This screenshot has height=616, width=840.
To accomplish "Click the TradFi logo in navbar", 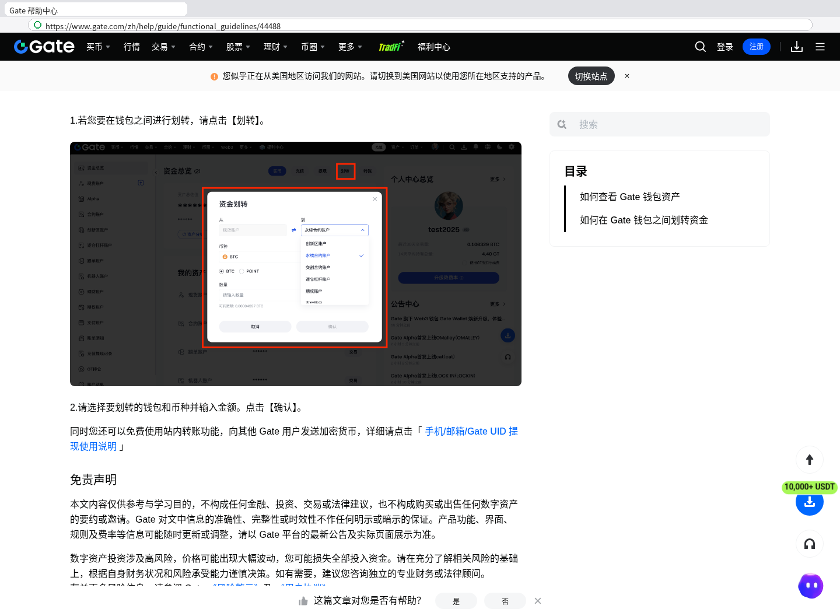I will coord(391,46).
